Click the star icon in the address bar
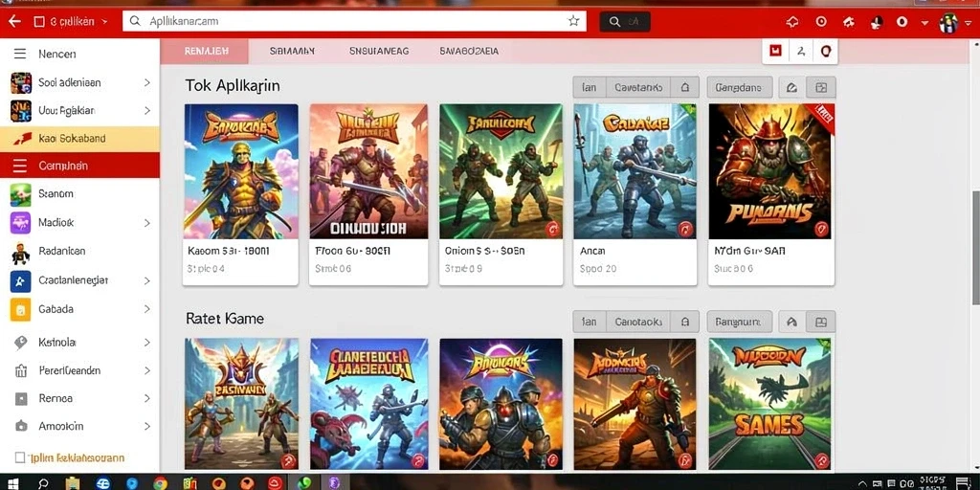The height and width of the screenshot is (490, 980). coord(573,21)
